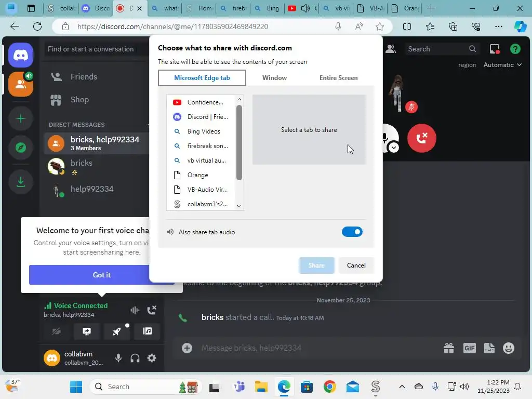Select the Bing Videos tab to share
This screenshot has width=532, height=399.
201,131
